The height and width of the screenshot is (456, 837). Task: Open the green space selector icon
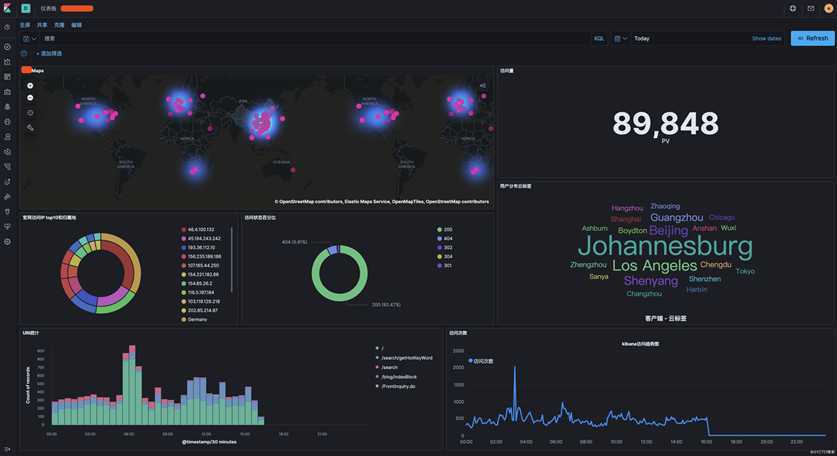tap(26, 9)
